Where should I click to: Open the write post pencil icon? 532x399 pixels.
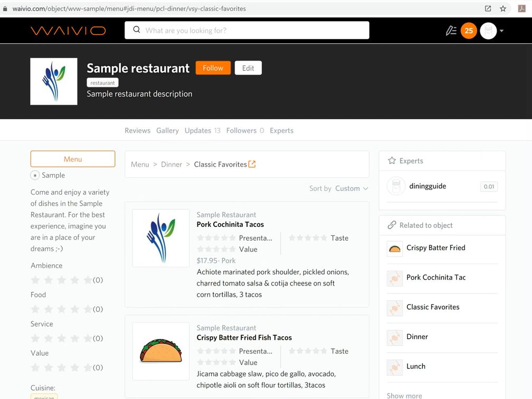point(451,31)
